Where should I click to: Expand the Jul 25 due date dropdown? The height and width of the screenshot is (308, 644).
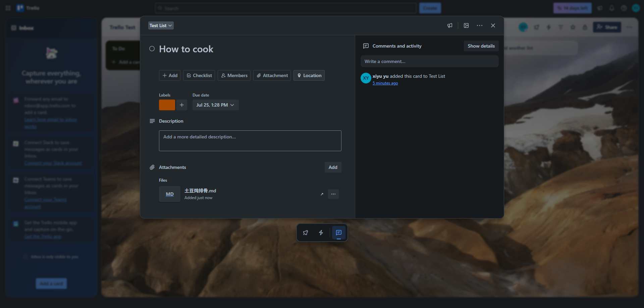click(x=216, y=105)
